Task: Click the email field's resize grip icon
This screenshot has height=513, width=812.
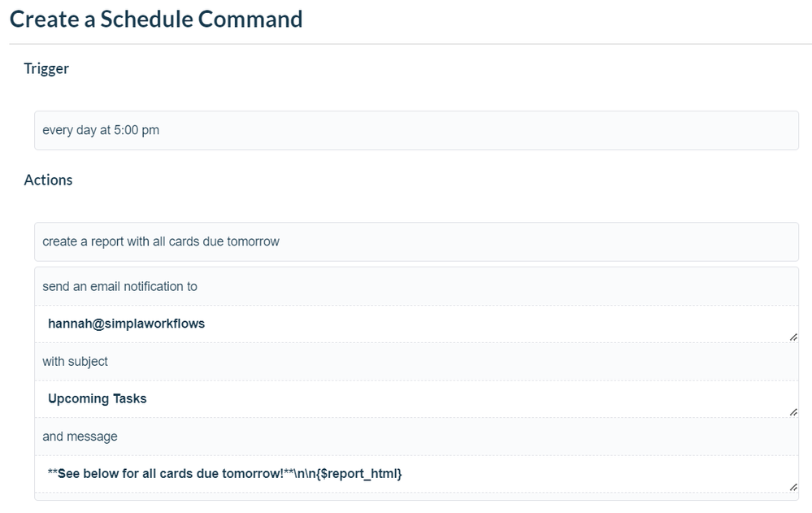Action: pyautogui.click(x=793, y=337)
